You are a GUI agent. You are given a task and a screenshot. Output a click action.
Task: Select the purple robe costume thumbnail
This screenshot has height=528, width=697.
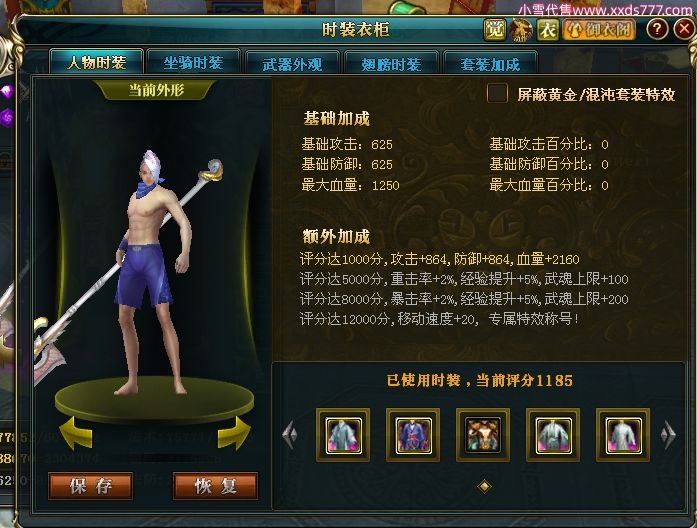click(x=413, y=435)
